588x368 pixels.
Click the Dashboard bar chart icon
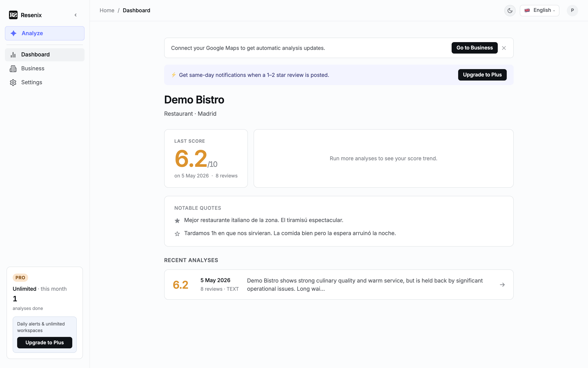coord(13,55)
